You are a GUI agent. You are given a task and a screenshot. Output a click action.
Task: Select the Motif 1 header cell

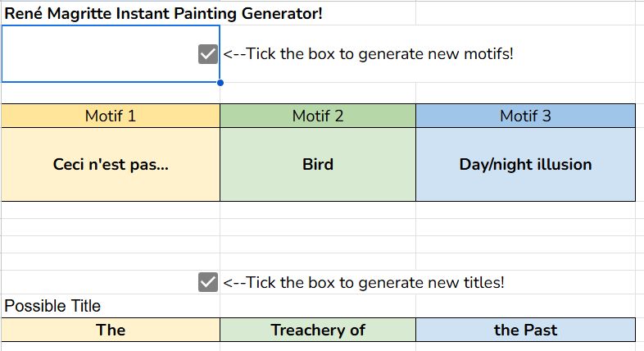[111, 116]
